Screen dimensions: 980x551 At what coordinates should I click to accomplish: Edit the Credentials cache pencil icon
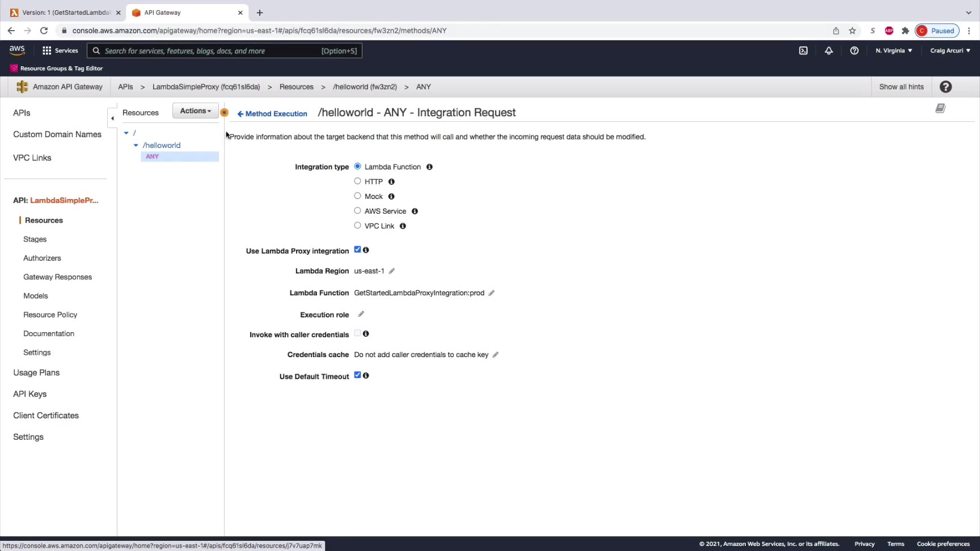click(496, 355)
